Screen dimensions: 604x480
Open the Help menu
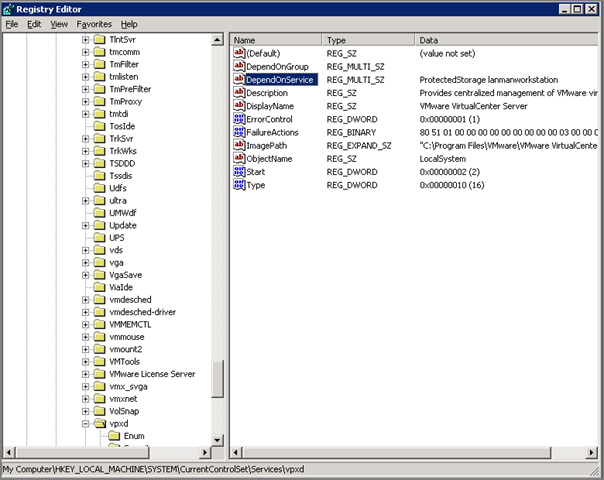click(129, 24)
